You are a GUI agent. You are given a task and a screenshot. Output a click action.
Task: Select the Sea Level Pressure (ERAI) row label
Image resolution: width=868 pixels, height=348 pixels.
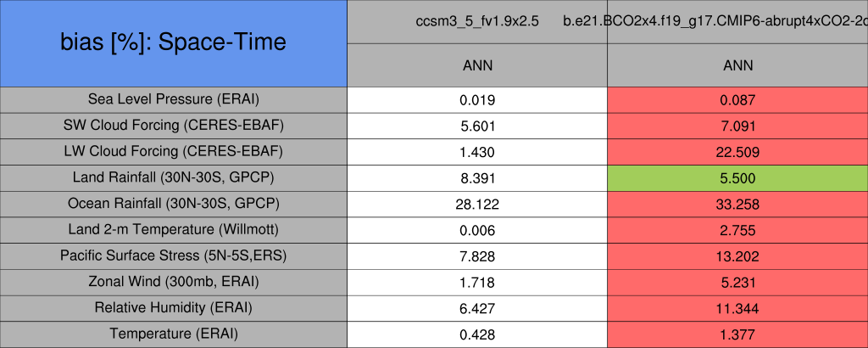coord(174,99)
